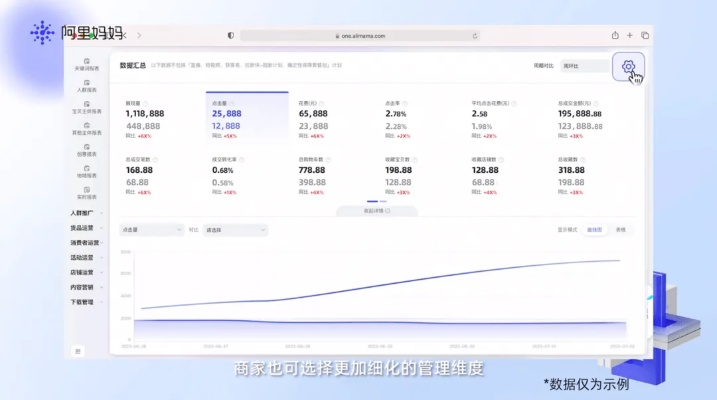
Task: Switch display mode to 曲线图
Action: point(594,230)
